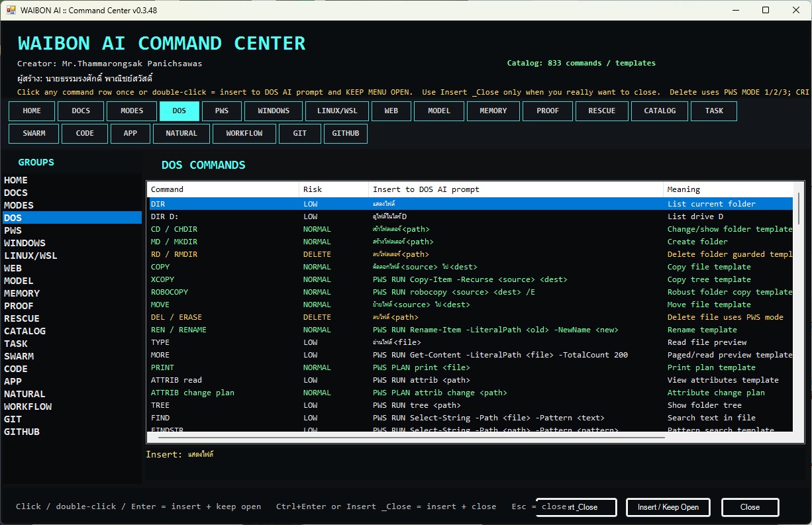Select the TYPE command row

coord(470,342)
